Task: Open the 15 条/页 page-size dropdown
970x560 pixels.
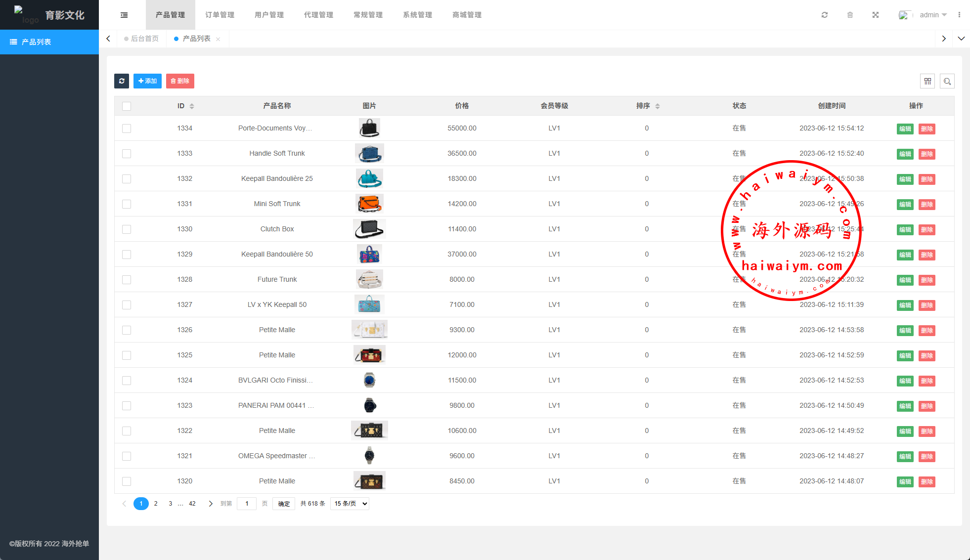Action: 350,504
